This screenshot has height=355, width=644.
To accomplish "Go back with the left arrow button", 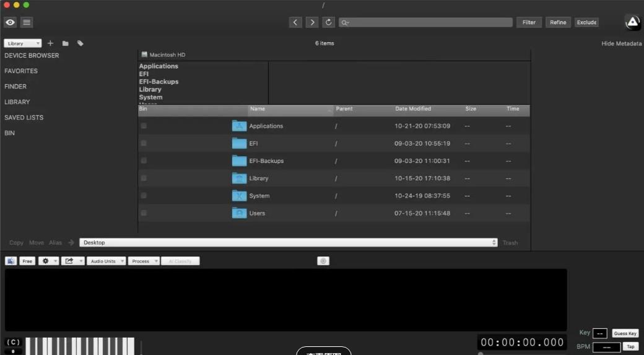I will [x=295, y=22].
